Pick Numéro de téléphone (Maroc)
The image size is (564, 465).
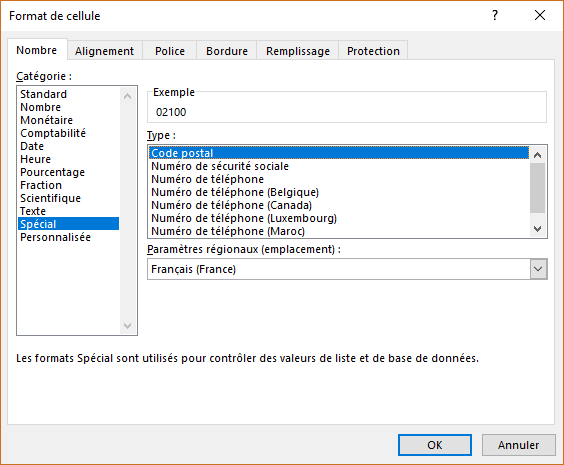tap(339, 231)
